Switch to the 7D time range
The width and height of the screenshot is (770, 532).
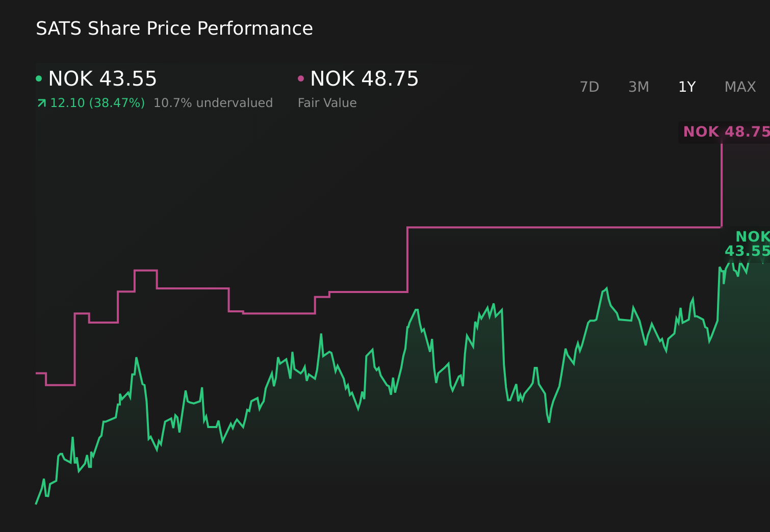[x=589, y=87]
